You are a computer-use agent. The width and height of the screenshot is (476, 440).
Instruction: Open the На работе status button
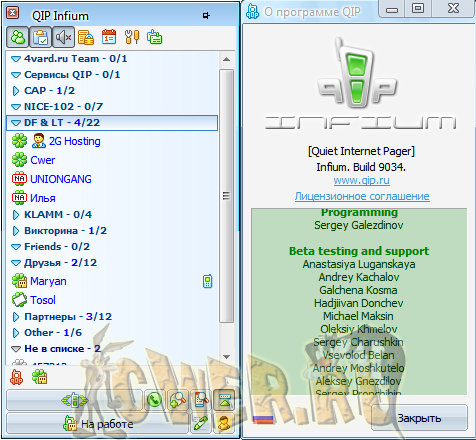click(97, 424)
